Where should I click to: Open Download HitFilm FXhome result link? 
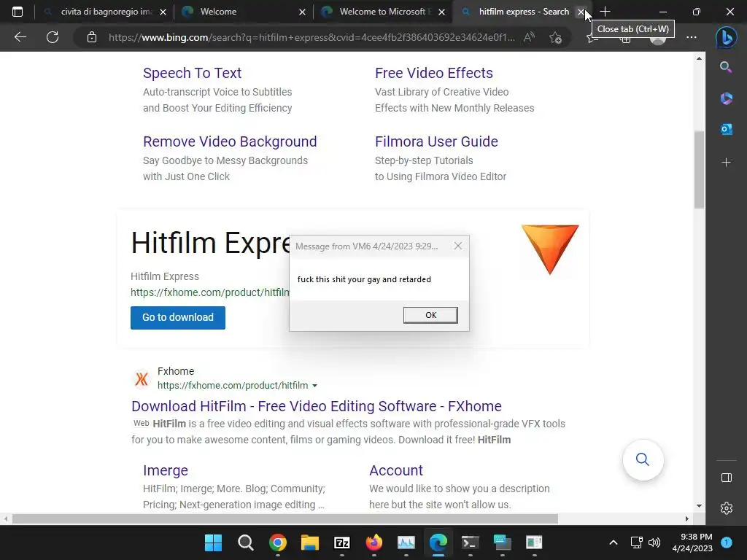coord(317,406)
